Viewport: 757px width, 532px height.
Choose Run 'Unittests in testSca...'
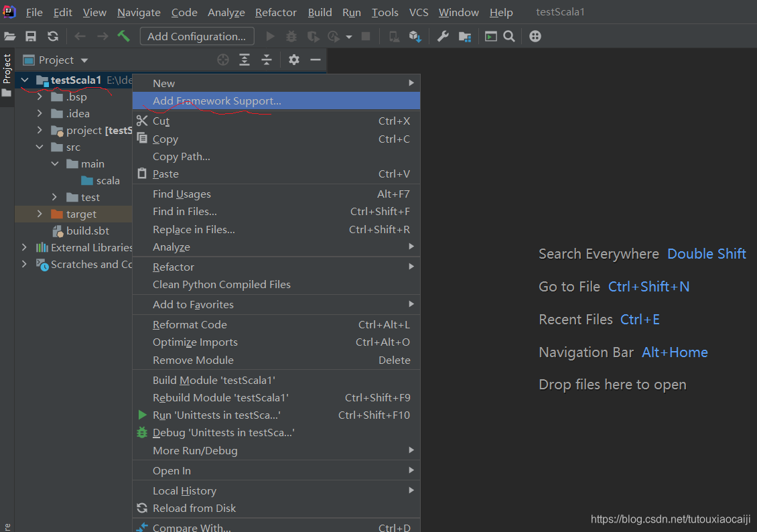pos(276,415)
